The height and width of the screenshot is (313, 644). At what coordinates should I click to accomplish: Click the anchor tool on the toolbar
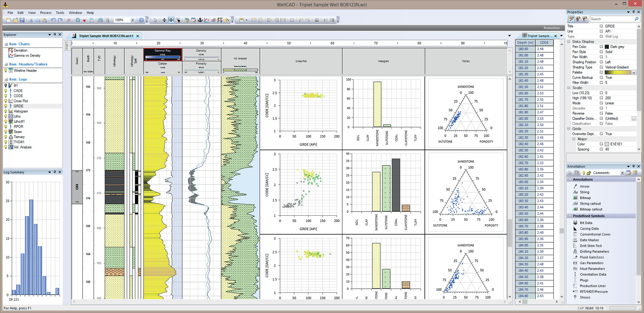[201, 20]
